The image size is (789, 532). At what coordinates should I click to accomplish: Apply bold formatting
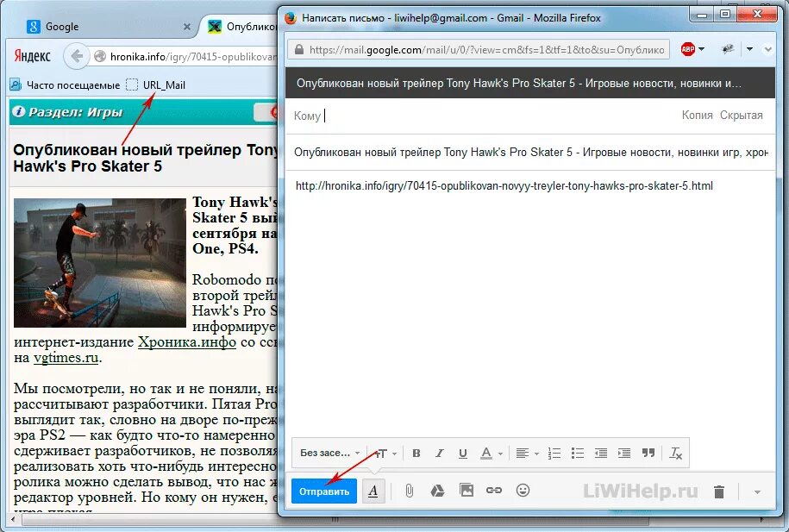tap(416, 453)
